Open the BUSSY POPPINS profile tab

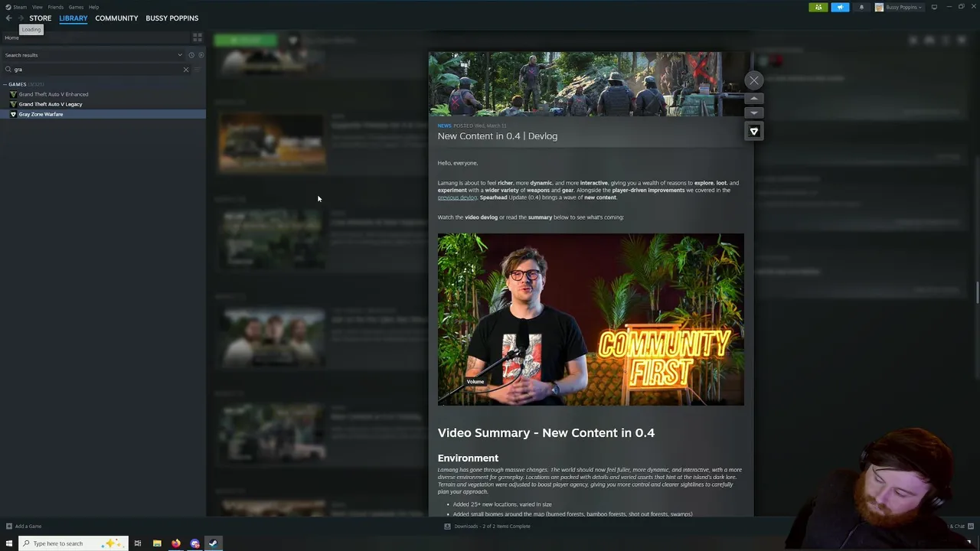point(172,18)
